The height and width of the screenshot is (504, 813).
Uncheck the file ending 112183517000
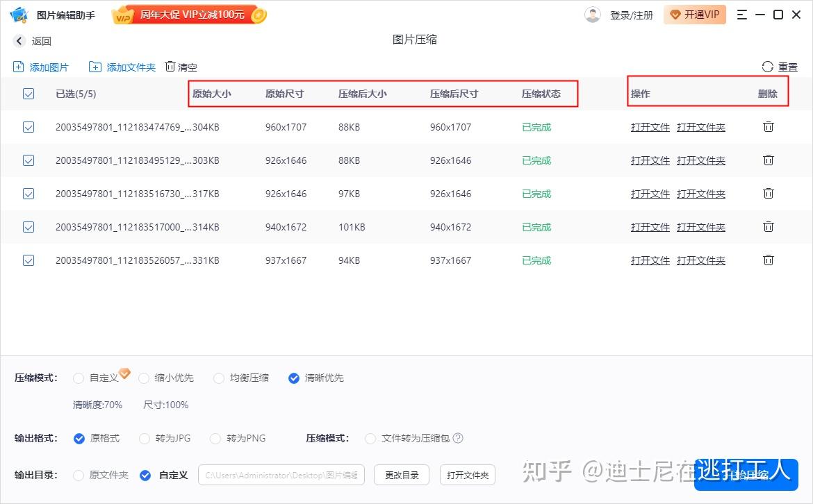[28, 227]
